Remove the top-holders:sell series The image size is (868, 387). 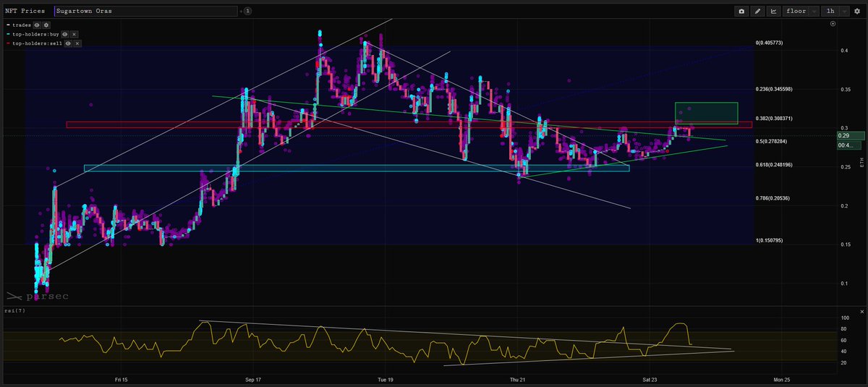(77, 43)
